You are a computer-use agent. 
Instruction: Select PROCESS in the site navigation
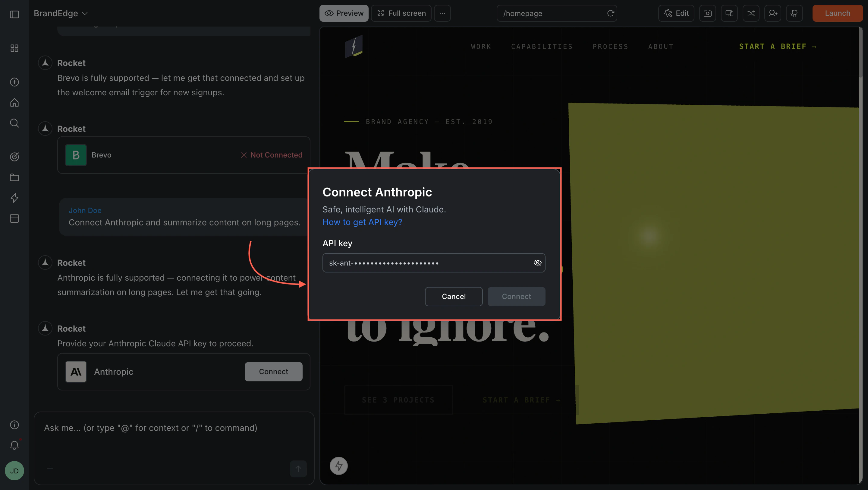(x=610, y=46)
